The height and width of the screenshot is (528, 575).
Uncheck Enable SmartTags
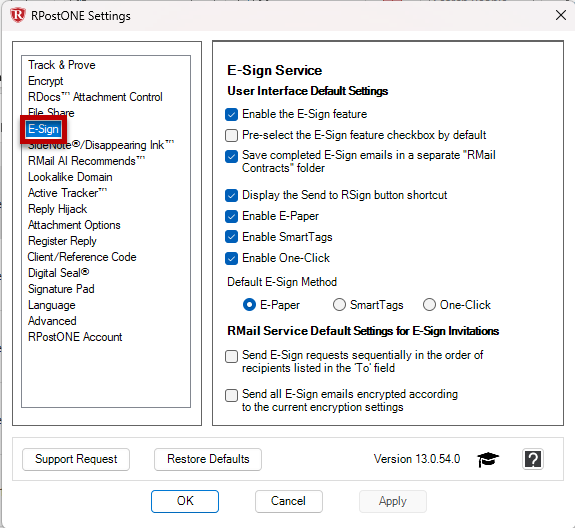(x=231, y=237)
